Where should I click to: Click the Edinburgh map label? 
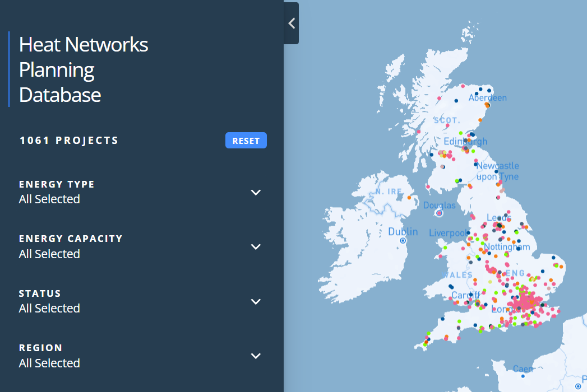tap(465, 141)
